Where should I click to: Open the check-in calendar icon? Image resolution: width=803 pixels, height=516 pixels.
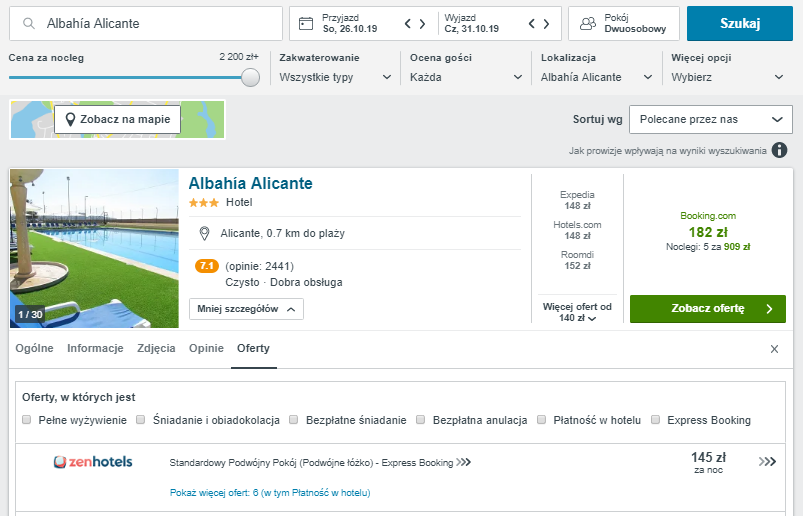click(x=306, y=24)
